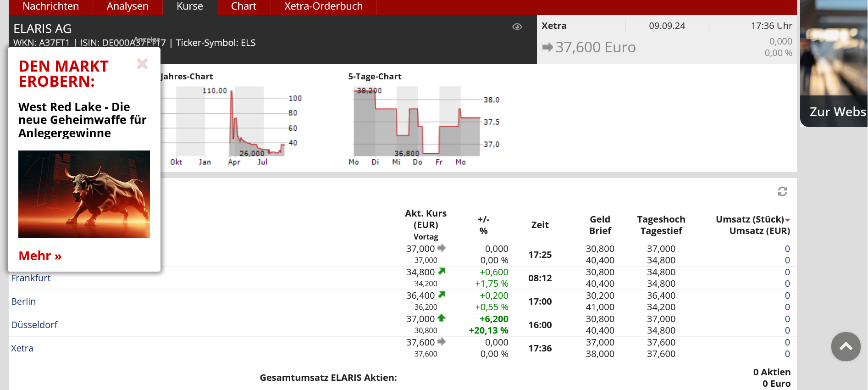Click the eye watchlist icon next to ELARIS AG

tap(517, 27)
